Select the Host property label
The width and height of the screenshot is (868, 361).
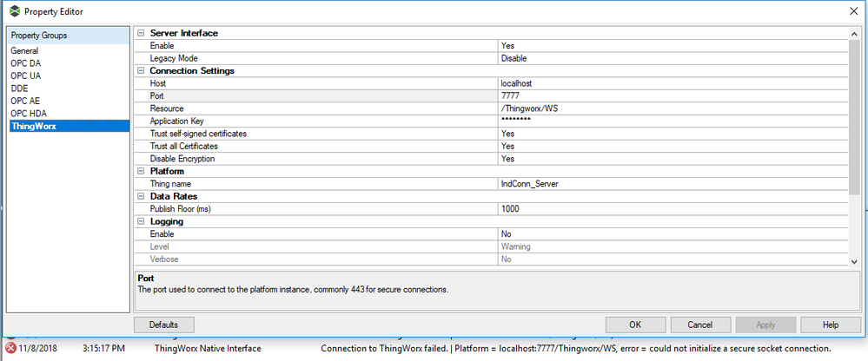coord(158,83)
